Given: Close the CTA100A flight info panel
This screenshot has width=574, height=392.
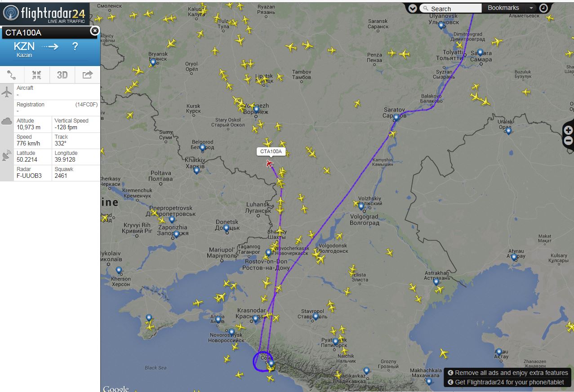Looking at the screenshot, I should pyautogui.click(x=94, y=31).
